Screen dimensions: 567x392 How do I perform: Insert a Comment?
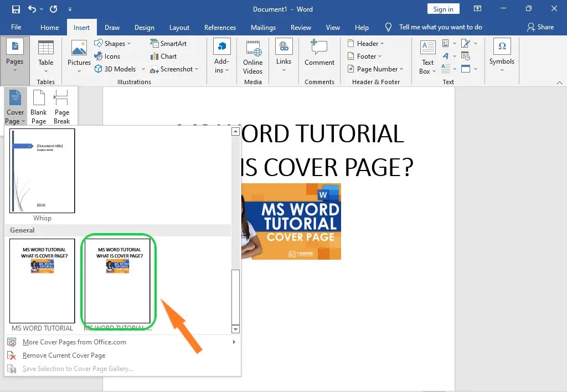(x=319, y=55)
